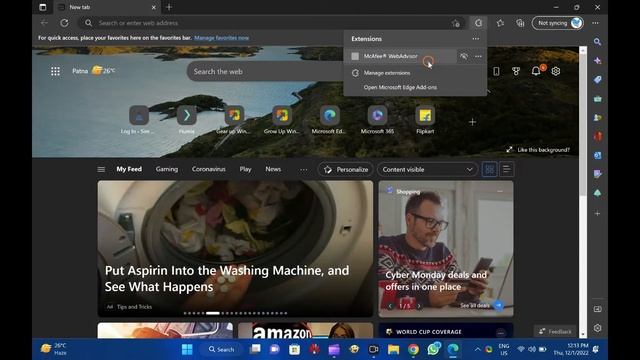Open sidebar settings gear
Screen dimensions: 640x360
click(x=597, y=328)
